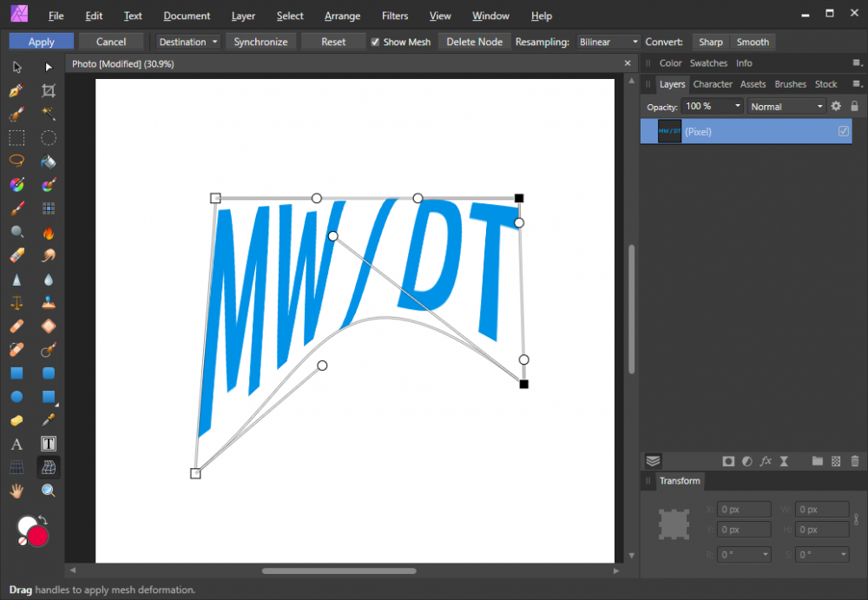Screen dimensions: 868x600
Task: Click the layer effects fx icon
Action: [766, 461]
